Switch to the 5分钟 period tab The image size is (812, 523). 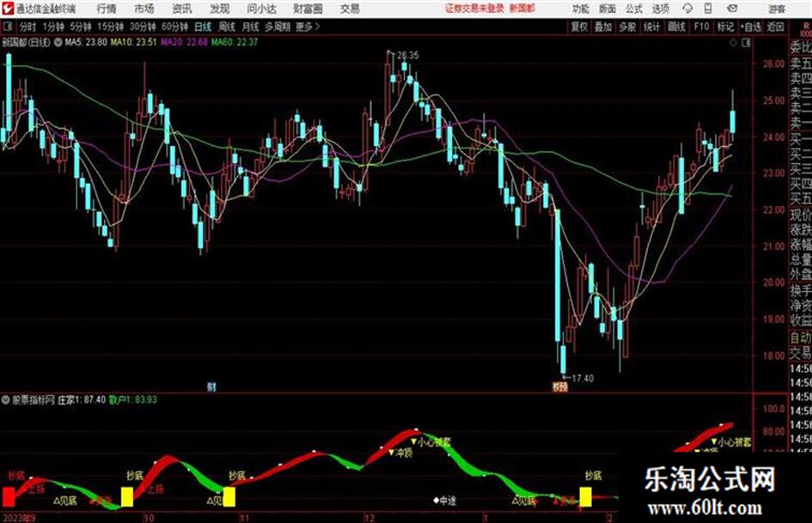(x=81, y=27)
